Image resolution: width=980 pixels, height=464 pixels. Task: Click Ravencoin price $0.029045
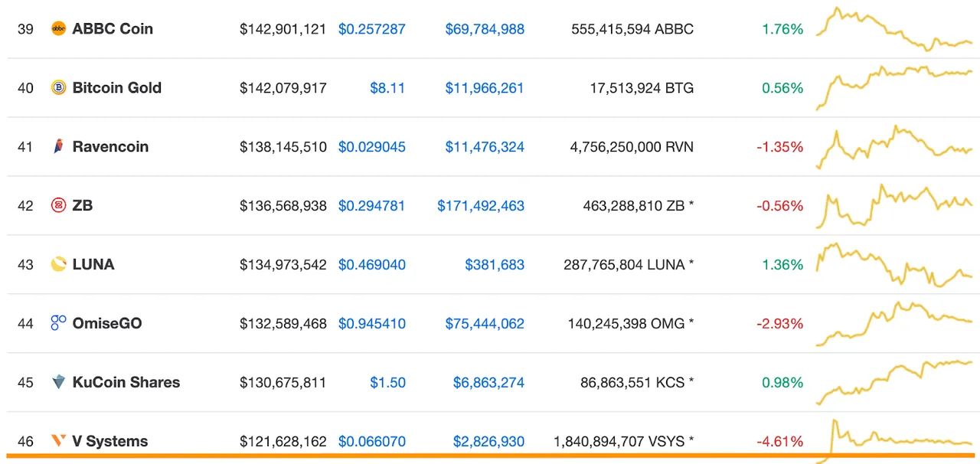(x=372, y=147)
